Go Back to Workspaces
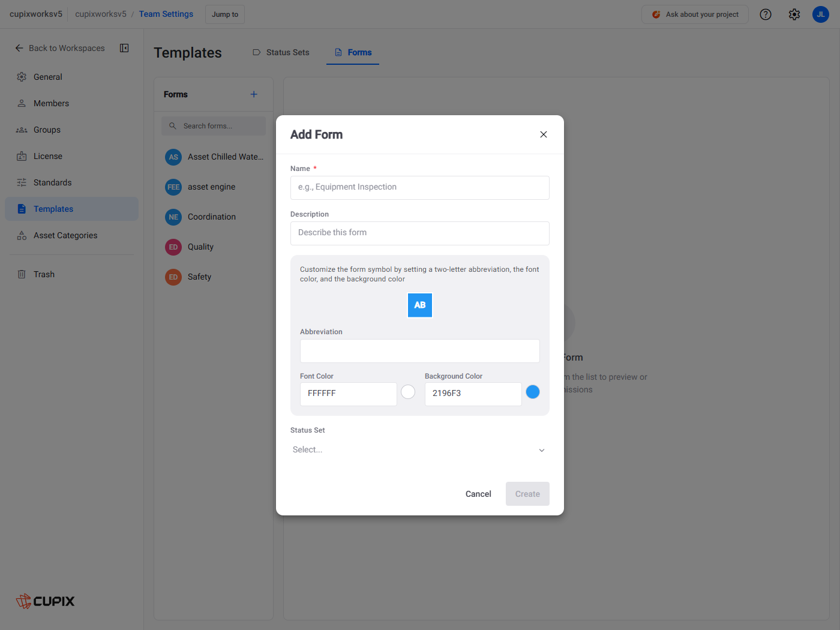840x630 pixels. point(59,48)
